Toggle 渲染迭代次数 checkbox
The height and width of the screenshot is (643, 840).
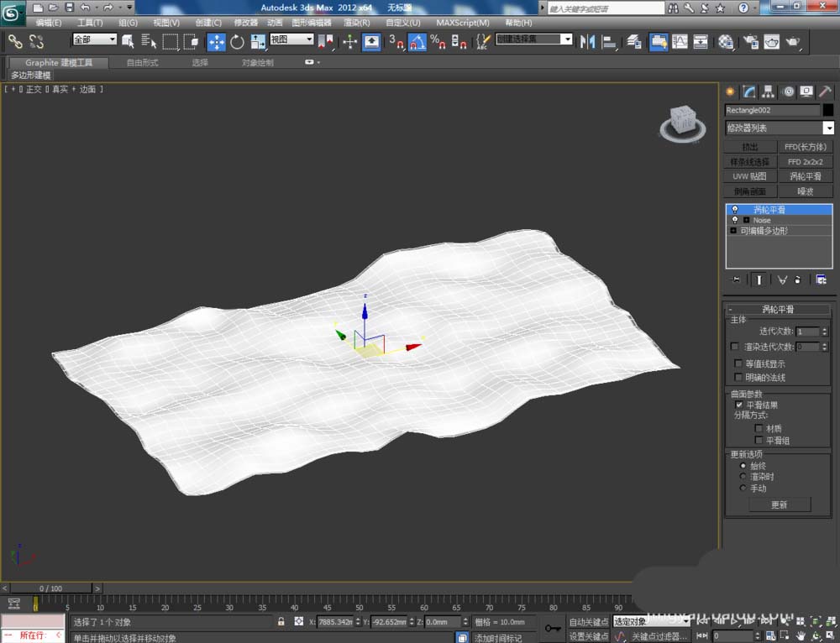734,347
